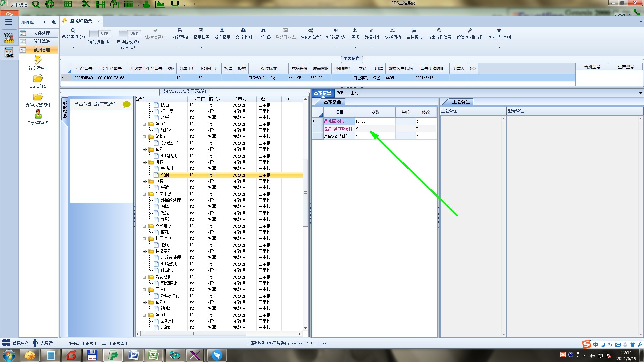The width and height of the screenshot is (644, 362).
Task: Open the 新流程指示 lightning sidebar icon
Action: [38, 60]
